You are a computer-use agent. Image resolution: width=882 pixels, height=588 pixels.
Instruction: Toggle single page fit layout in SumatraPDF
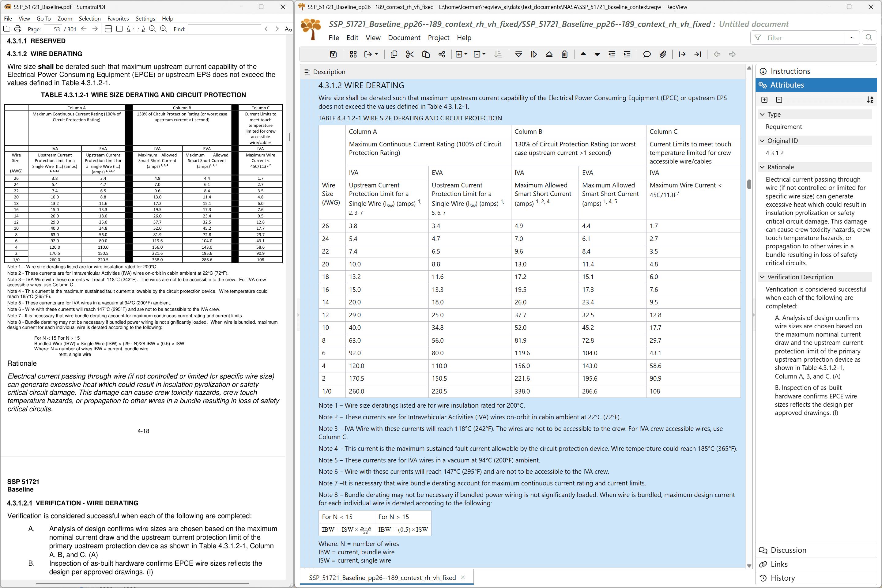(119, 29)
